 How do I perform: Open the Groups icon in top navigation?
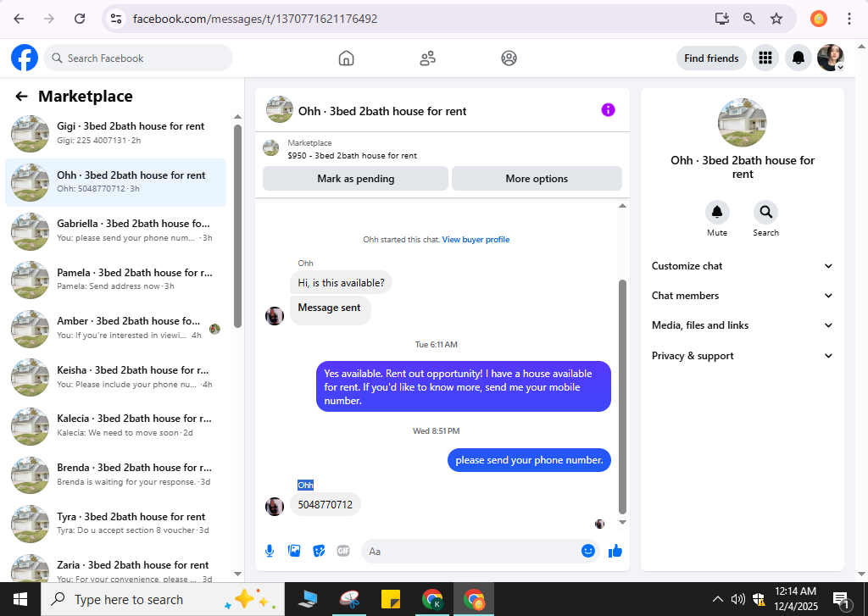(x=509, y=58)
